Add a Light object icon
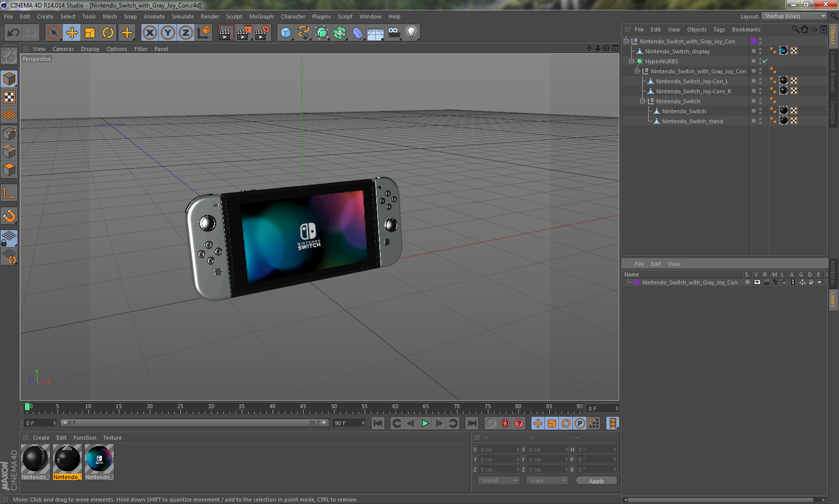This screenshot has width=839, height=504. coord(412,33)
